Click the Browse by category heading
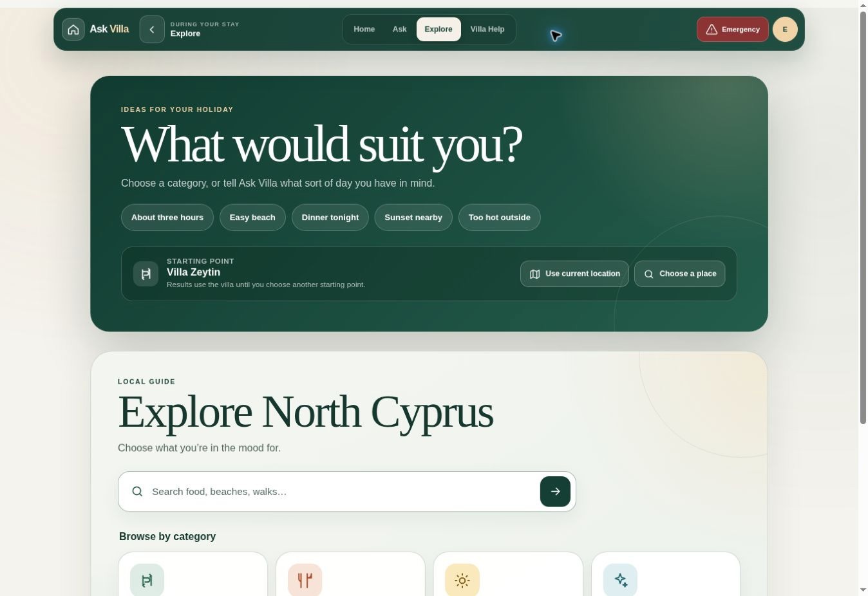The image size is (868, 596). (x=167, y=537)
